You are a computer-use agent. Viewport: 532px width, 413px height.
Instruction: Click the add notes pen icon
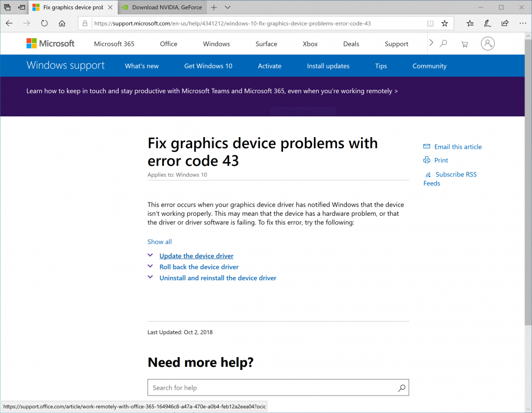(487, 23)
